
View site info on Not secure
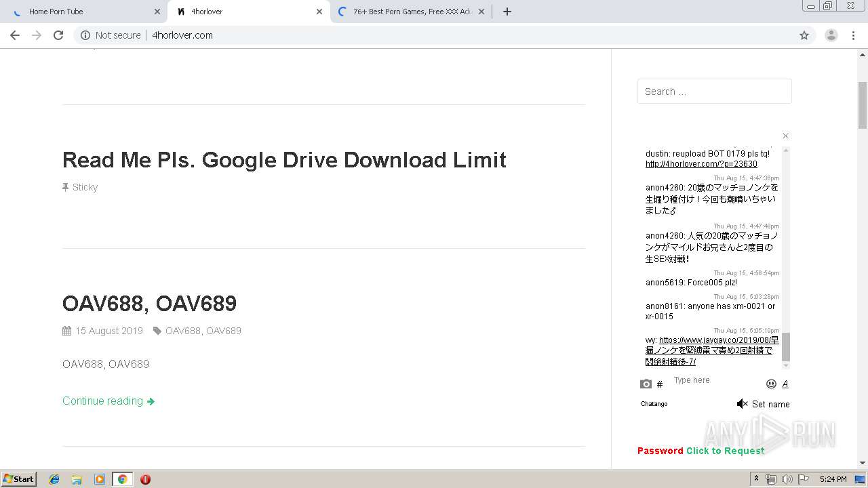point(111,35)
